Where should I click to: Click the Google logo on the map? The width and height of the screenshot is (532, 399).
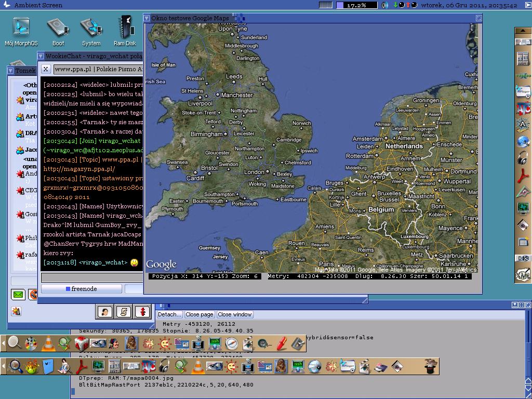click(x=161, y=264)
